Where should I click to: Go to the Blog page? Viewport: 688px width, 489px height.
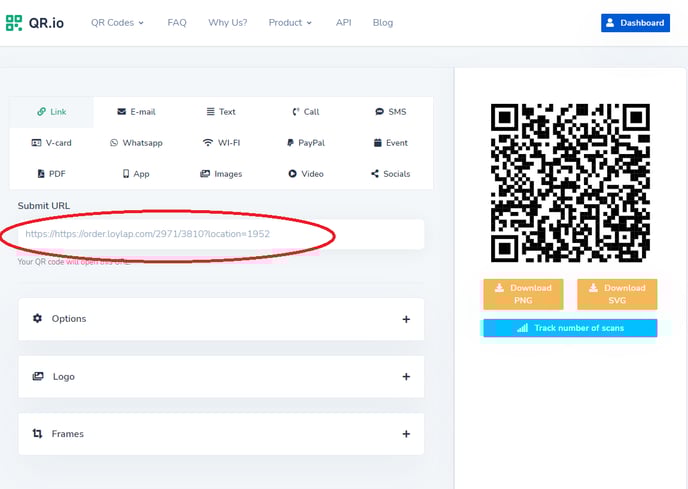[x=382, y=22]
